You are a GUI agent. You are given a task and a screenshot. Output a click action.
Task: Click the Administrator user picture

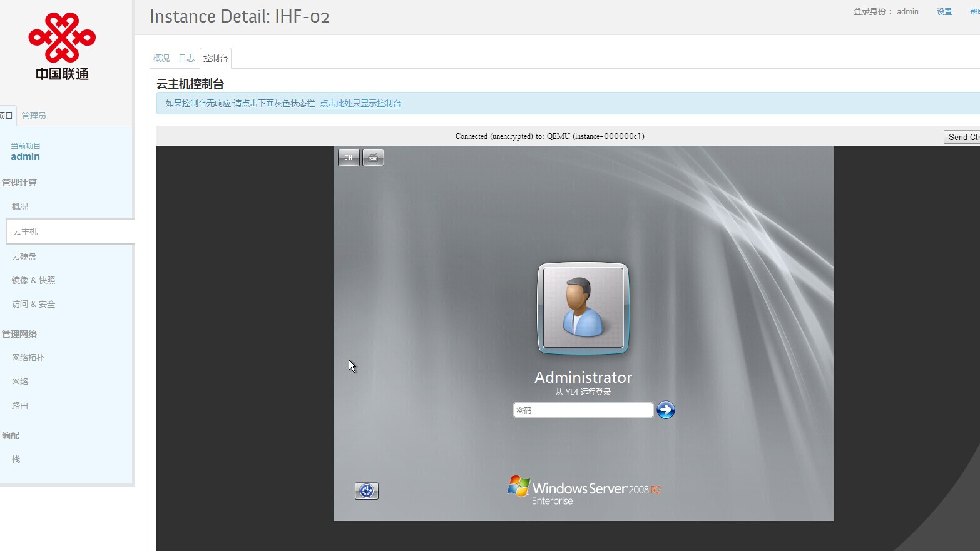tap(583, 308)
